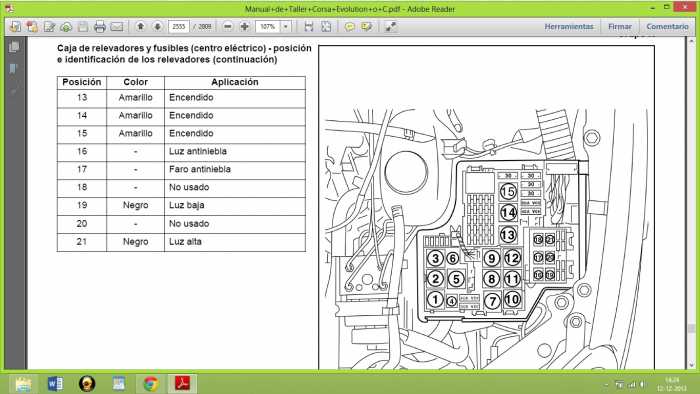Click the print document icon
The image size is (700, 394).
click(x=100, y=27)
